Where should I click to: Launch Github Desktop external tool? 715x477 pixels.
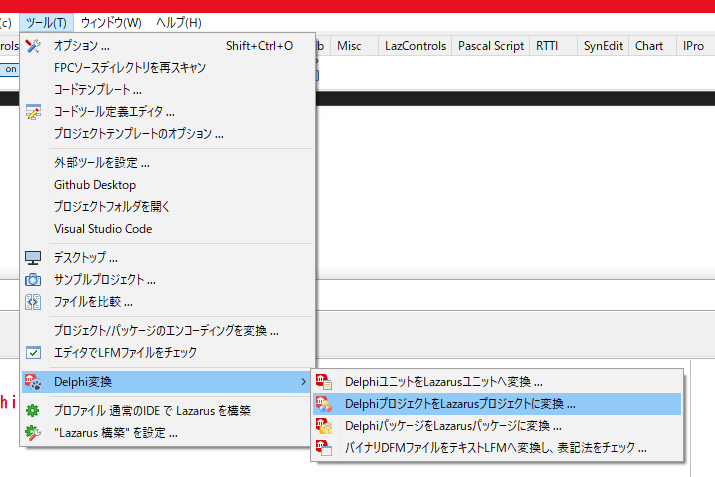click(x=168, y=185)
